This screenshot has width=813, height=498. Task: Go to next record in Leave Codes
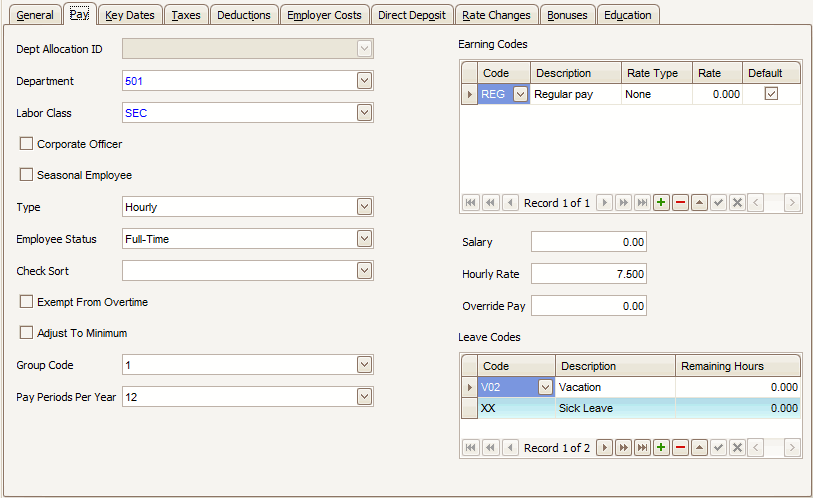point(604,448)
